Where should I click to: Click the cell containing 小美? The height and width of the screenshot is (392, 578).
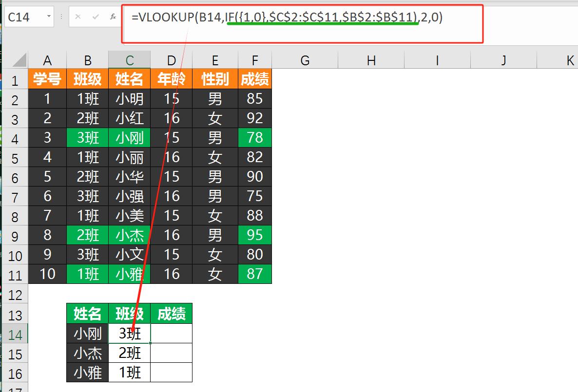129,216
